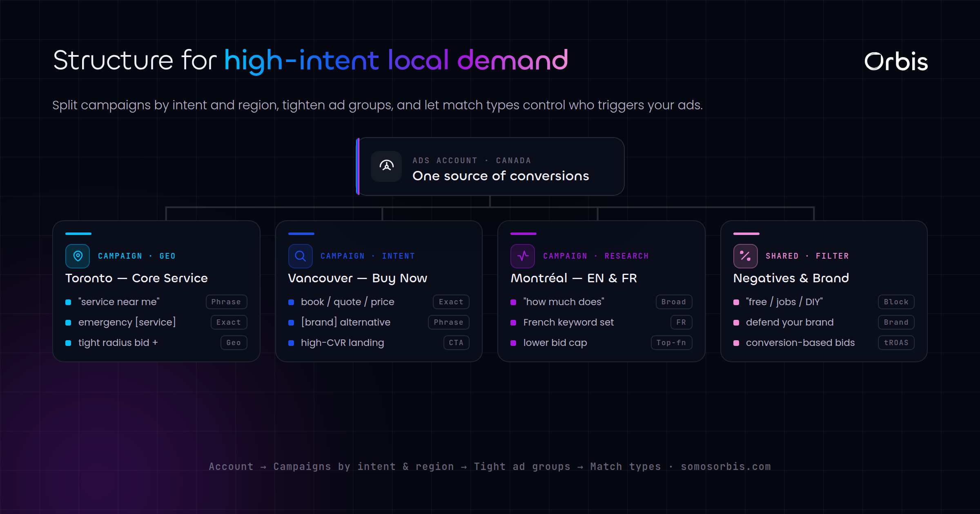Viewport: 980px width, 514px height.
Task: Select the Block tag beside "free / jobs / DIY"
Action: click(896, 302)
